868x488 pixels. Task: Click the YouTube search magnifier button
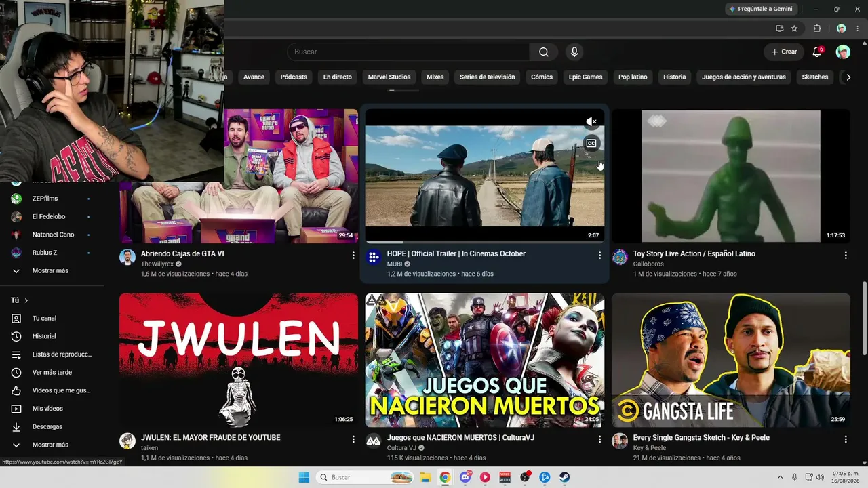point(544,52)
